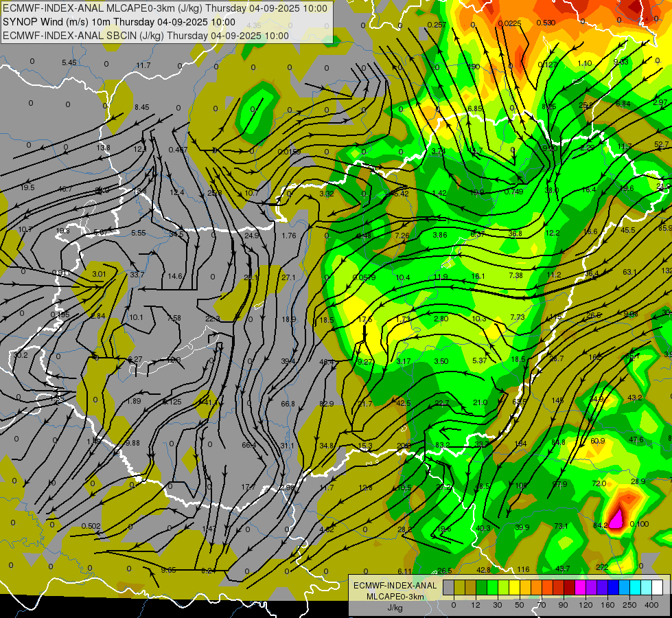Viewport: 672px width, 618px height.
Task: Click the map value '0.749'
Action: click(x=513, y=192)
